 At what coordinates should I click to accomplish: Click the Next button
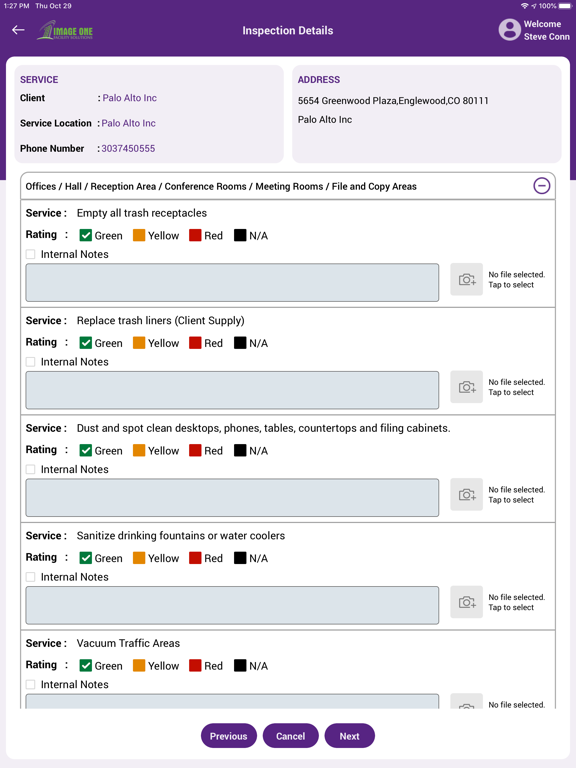click(350, 736)
